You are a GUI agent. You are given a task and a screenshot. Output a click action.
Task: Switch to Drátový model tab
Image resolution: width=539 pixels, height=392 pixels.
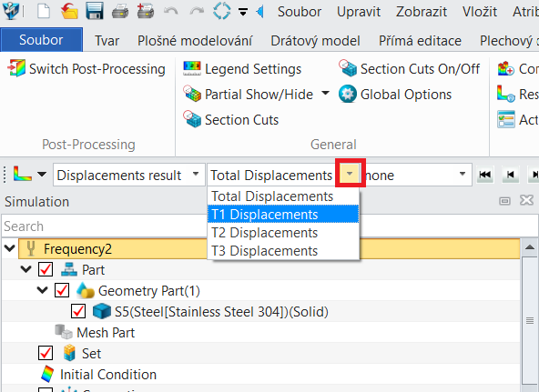pyautogui.click(x=315, y=41)
